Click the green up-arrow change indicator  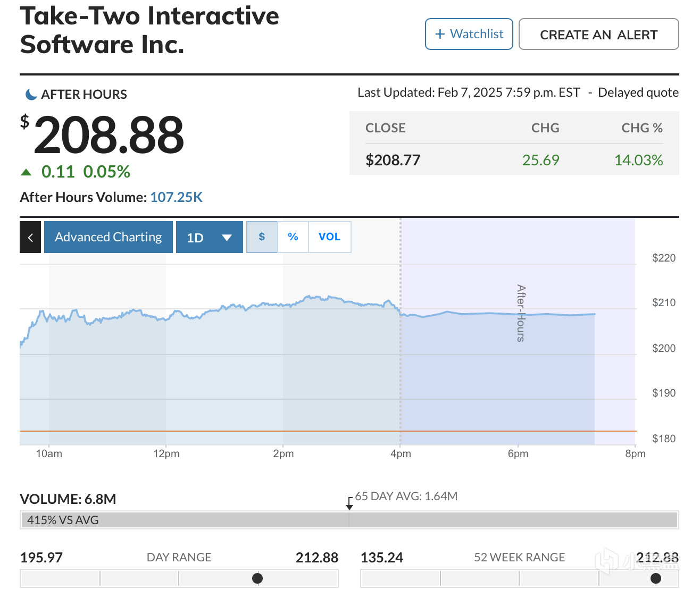click(x=26, y=172)
